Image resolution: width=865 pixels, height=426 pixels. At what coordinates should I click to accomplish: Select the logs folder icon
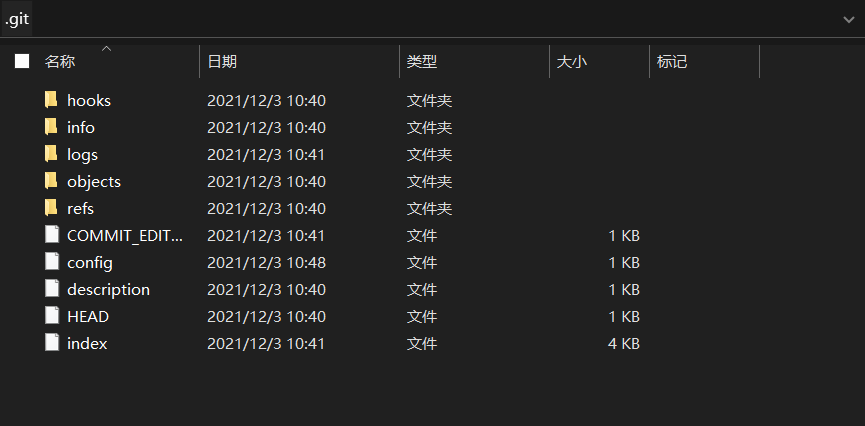point(52,154)
